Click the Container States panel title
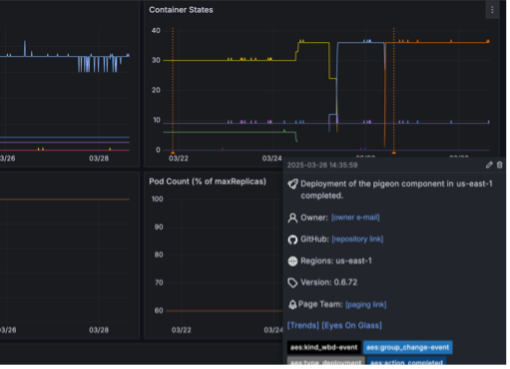The image size is (510, 369). click(x=182, y=10)
